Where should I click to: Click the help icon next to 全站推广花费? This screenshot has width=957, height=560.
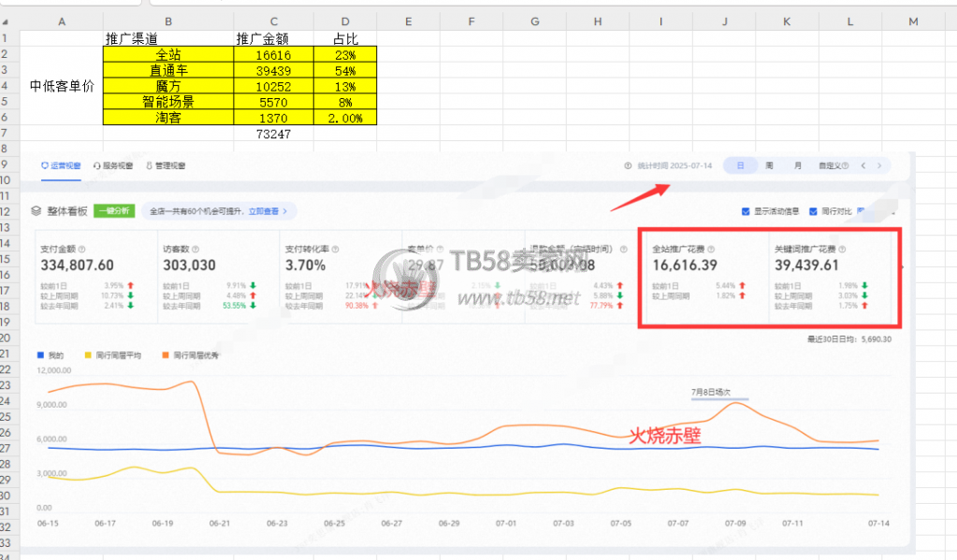coord(711,250)
